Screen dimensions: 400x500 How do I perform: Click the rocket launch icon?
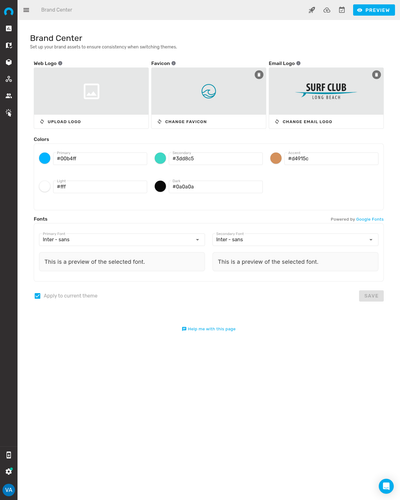click(312, 10)
